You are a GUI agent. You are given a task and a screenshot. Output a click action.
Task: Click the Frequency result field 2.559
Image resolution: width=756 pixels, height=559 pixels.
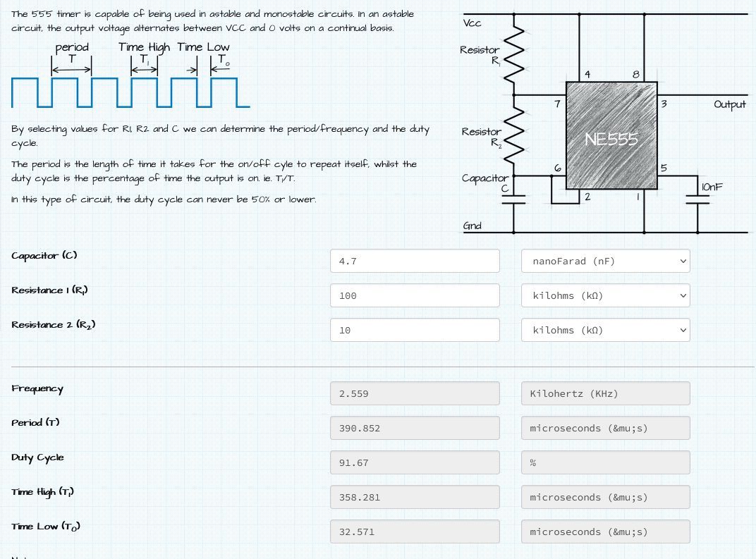415,394
